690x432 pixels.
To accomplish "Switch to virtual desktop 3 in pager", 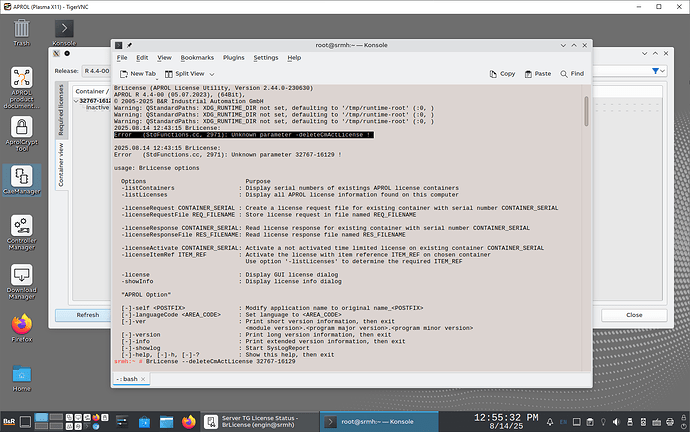I will tap(41, 426).
